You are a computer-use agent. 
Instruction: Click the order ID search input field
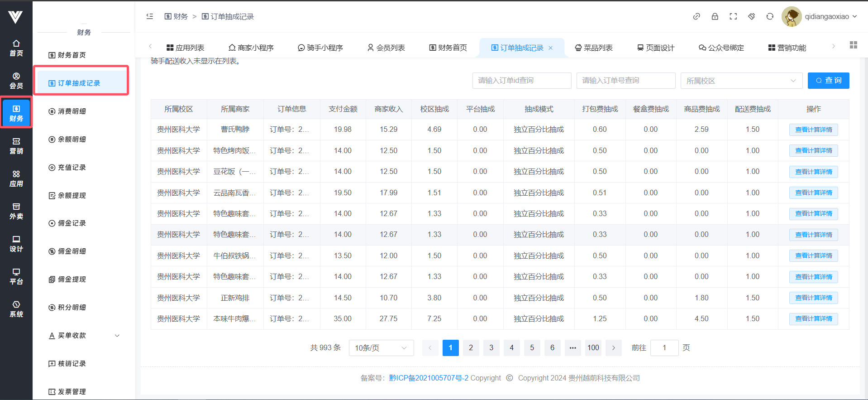[x=521, y=81]
